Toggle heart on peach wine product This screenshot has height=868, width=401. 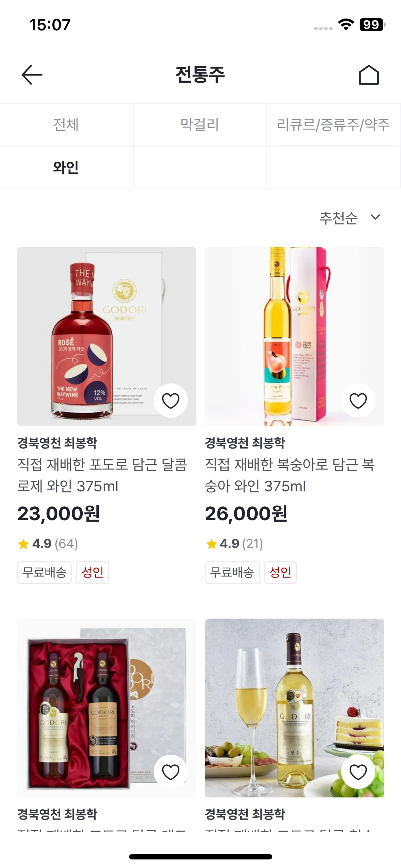pos(358,401)
